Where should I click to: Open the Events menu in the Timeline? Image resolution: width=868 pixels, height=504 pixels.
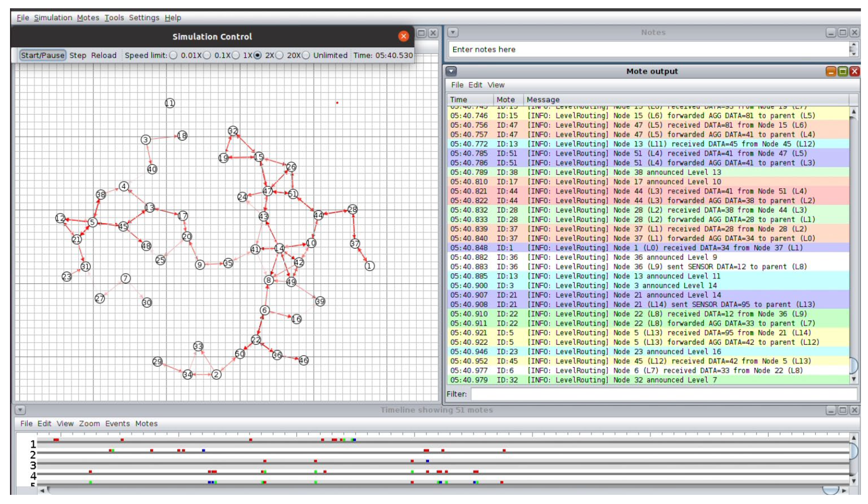117,423
